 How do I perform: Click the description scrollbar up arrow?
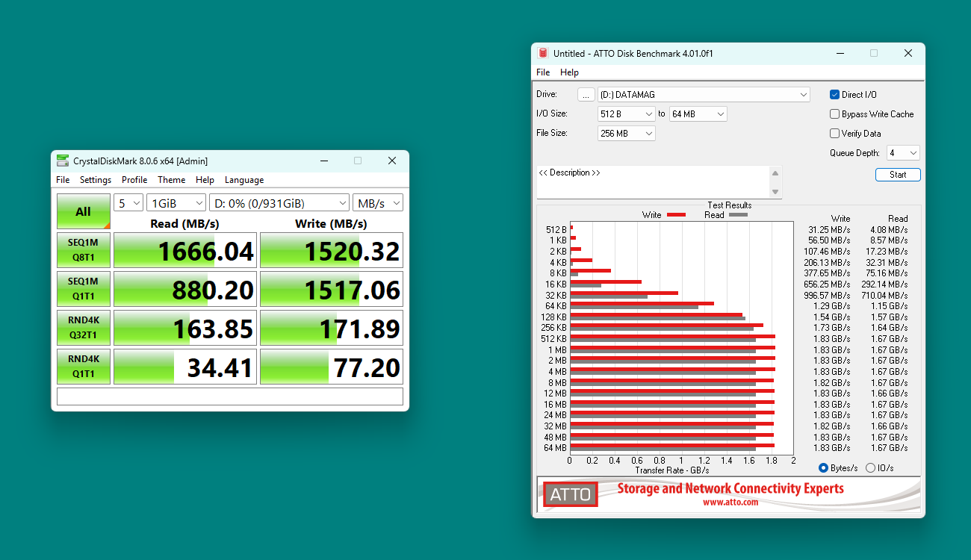click(776, 172)
